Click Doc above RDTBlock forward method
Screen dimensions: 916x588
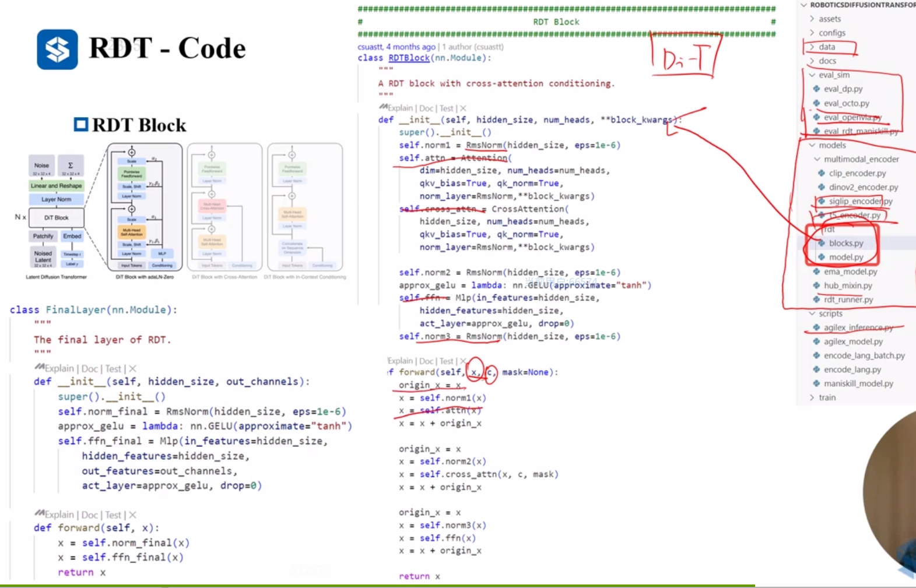[426, 361]
